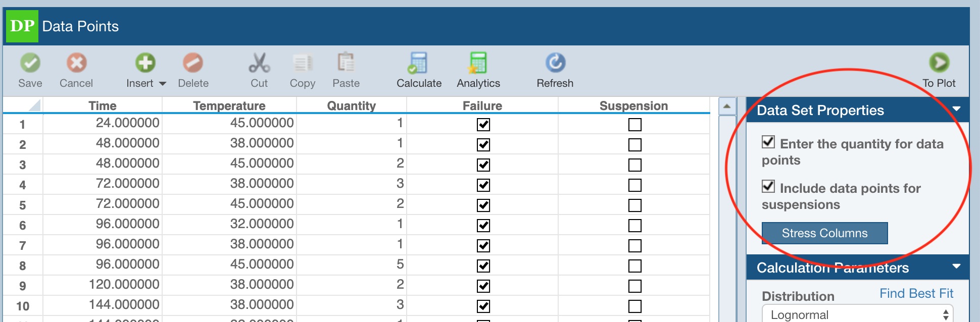
Task: Open the Analytics tool
Action: point(478,63)
